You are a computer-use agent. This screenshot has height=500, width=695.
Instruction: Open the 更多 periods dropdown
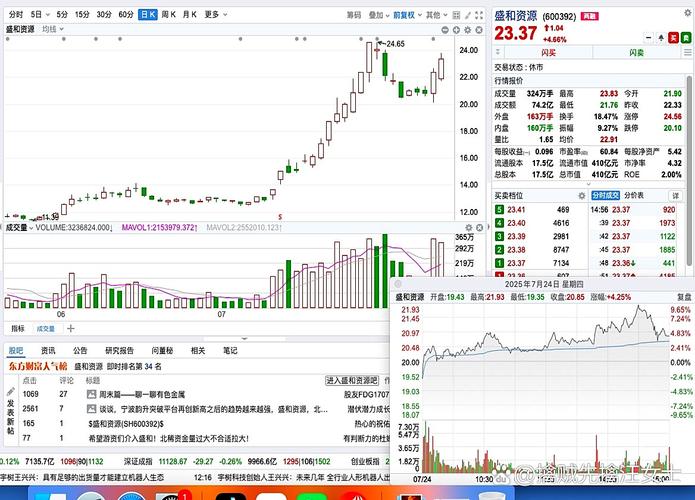[214, 15]
